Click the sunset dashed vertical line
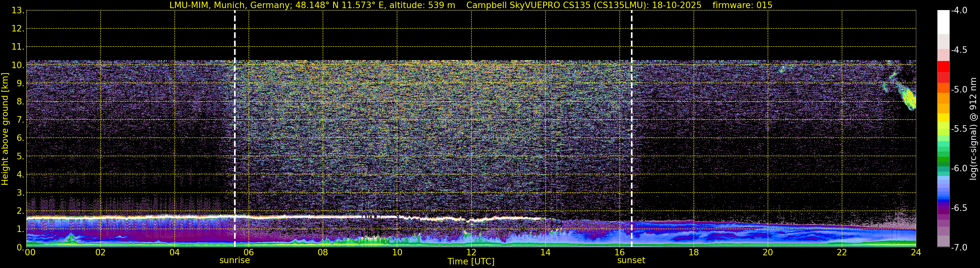 (632, 129)
